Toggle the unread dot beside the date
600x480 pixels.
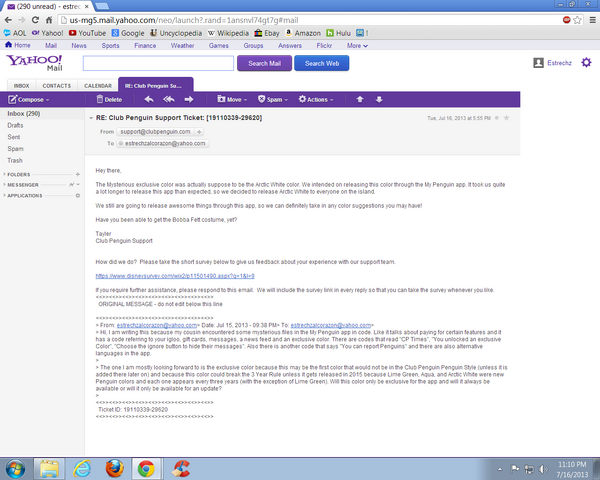(497, 118)
